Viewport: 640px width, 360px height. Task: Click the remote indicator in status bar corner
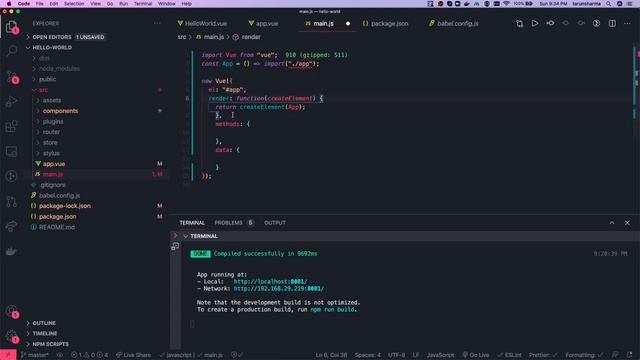tap(8, 355)
